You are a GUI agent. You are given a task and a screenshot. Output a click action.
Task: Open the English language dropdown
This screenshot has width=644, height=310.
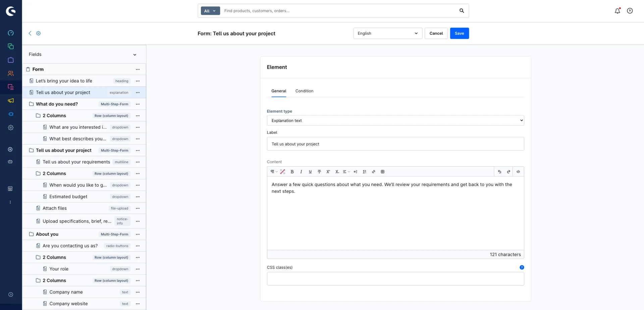[x=388, y=33]
